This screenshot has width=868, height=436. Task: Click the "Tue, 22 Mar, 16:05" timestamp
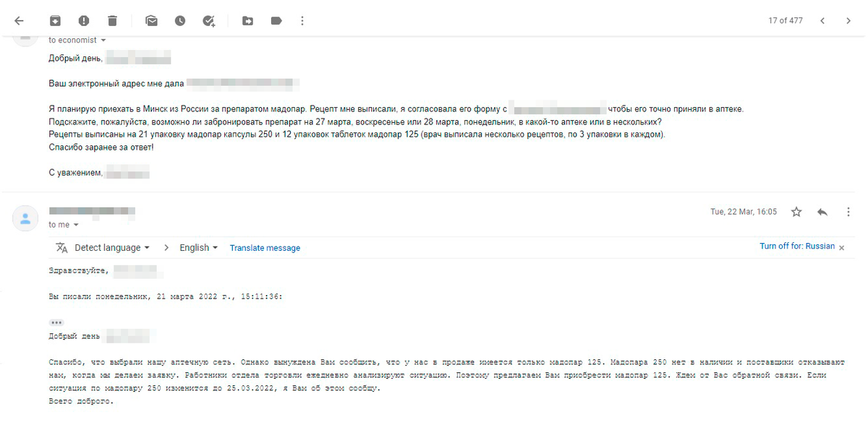(x=744, y=212)
